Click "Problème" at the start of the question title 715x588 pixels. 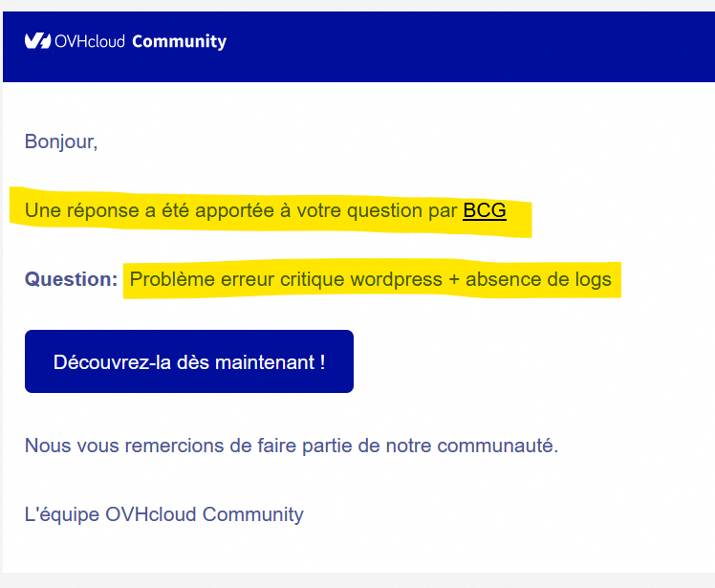(165, 280)
